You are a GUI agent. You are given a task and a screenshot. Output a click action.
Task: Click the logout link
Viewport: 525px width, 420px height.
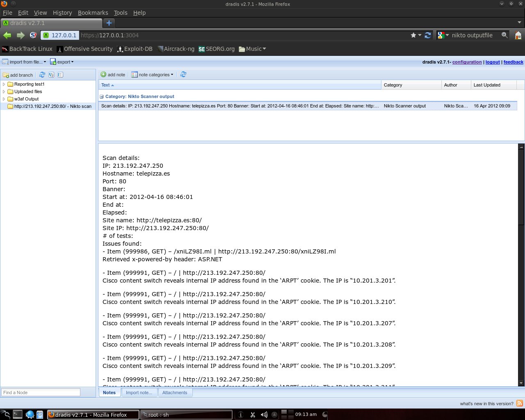coord(493,62)
